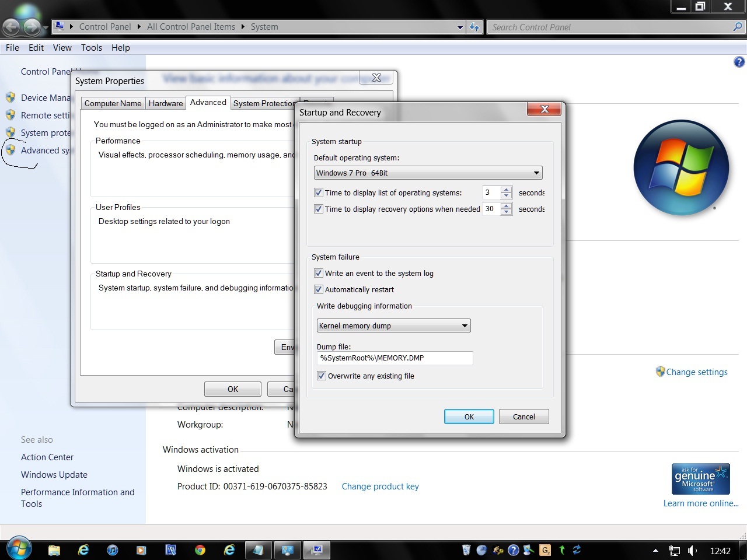Open Google Chrome from the taskbar

200,549
